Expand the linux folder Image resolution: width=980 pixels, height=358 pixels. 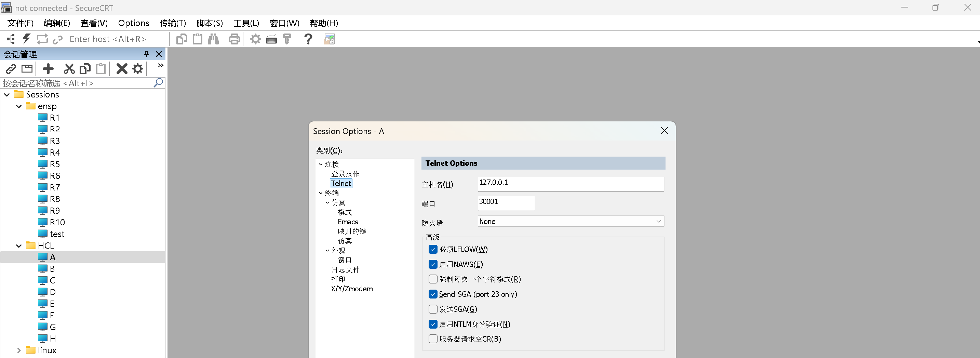click(x=19, y=350)
